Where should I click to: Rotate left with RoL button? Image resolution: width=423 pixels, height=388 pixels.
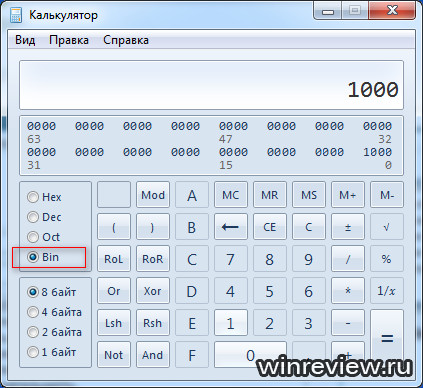click(x=114, y=259)
